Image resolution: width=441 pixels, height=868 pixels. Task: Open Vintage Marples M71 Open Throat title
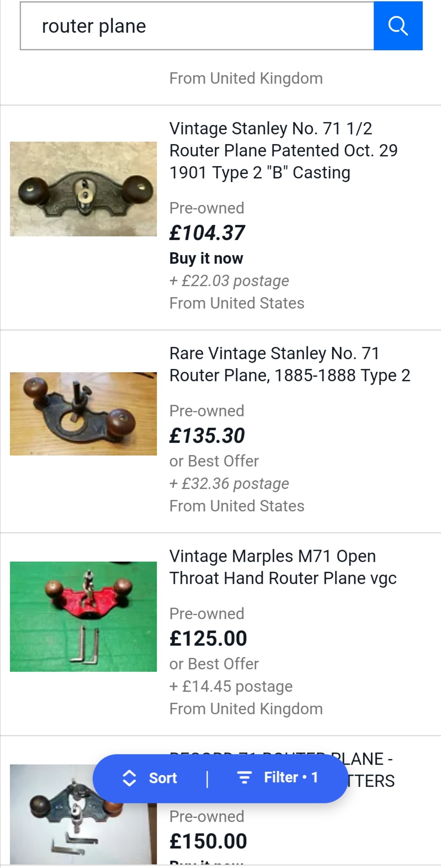click(283, 567)
